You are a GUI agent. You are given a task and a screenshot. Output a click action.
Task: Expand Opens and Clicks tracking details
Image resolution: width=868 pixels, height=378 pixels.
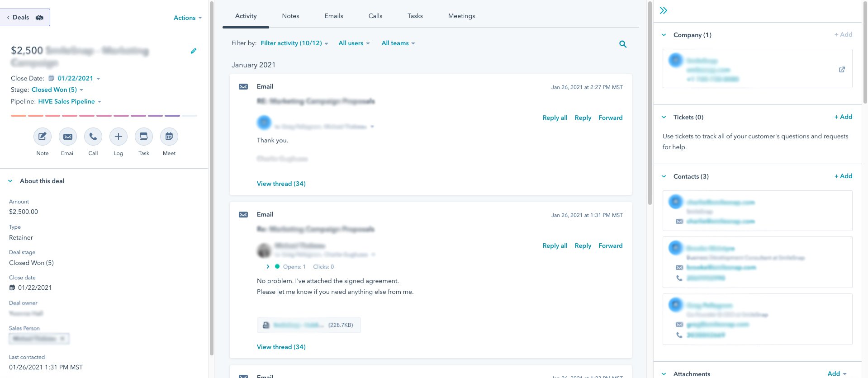(x=268, y=267)
